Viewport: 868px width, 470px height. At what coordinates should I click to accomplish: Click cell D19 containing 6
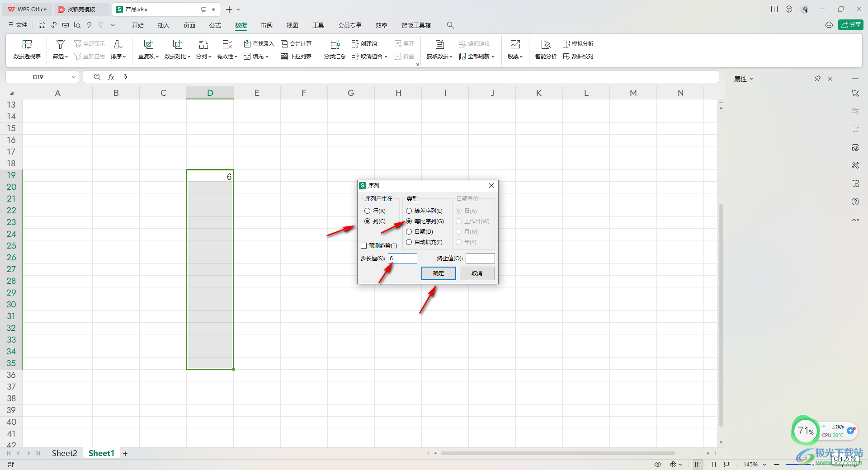point(210,176)
